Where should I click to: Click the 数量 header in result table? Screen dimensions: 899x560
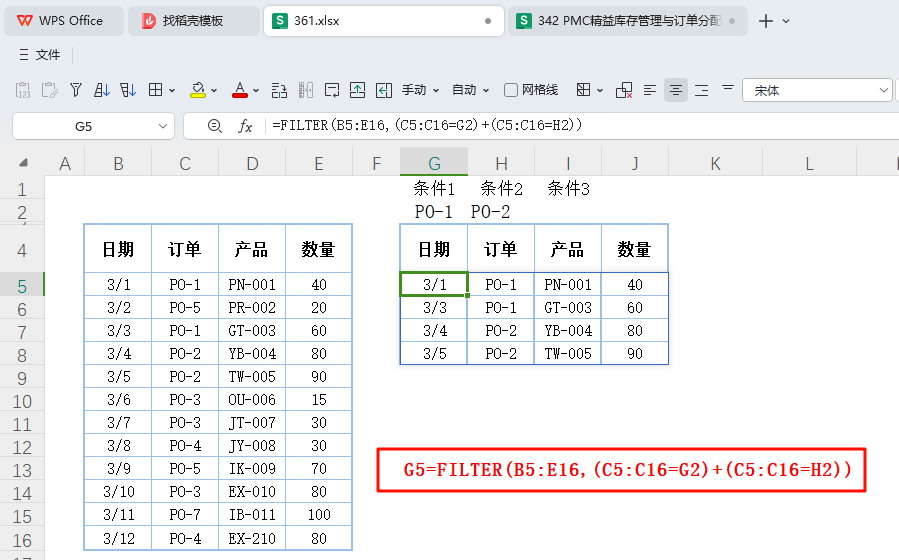(x=635, y=249)
